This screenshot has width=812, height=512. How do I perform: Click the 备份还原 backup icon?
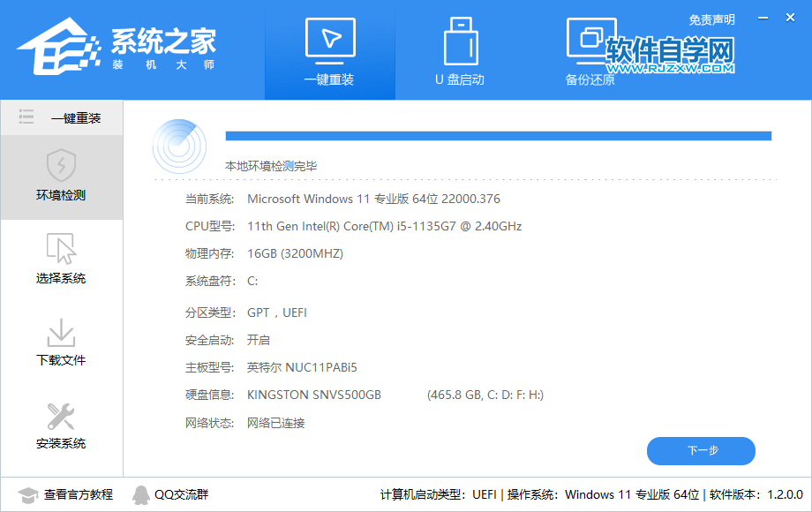click(590, 40)
